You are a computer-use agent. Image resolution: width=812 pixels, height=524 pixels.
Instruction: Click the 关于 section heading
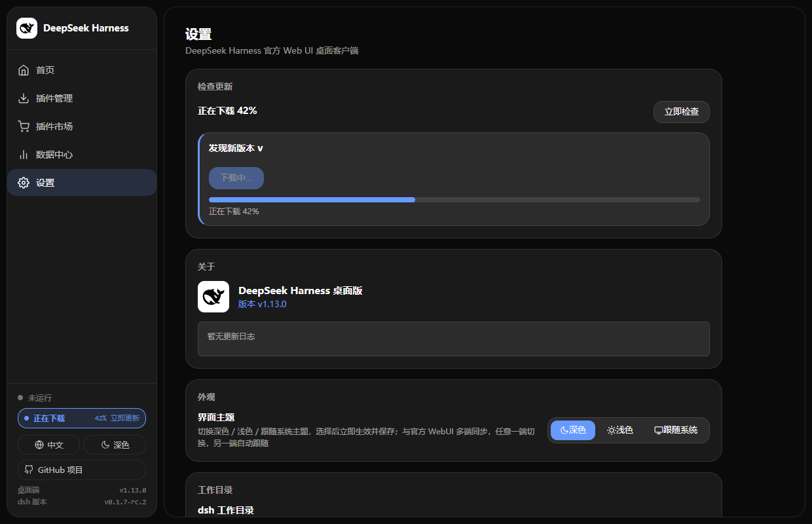tap(206, 267)
